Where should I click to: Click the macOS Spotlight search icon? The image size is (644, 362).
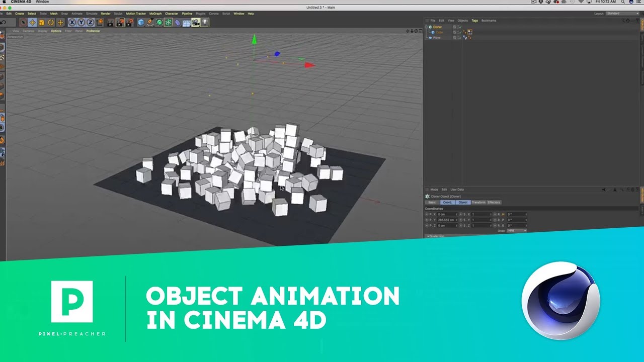[622, 2]
